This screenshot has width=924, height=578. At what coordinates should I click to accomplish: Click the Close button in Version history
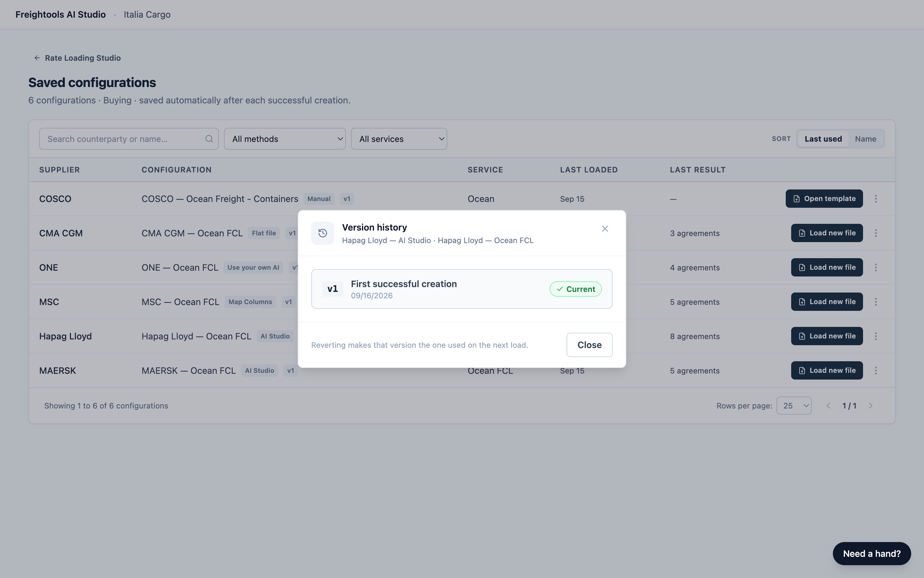589,345
